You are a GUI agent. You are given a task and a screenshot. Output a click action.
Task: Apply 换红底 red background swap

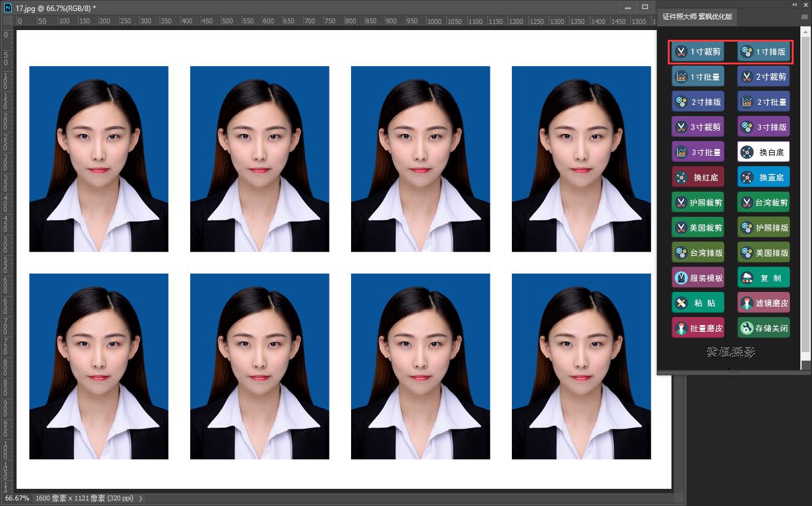(698, 178)
